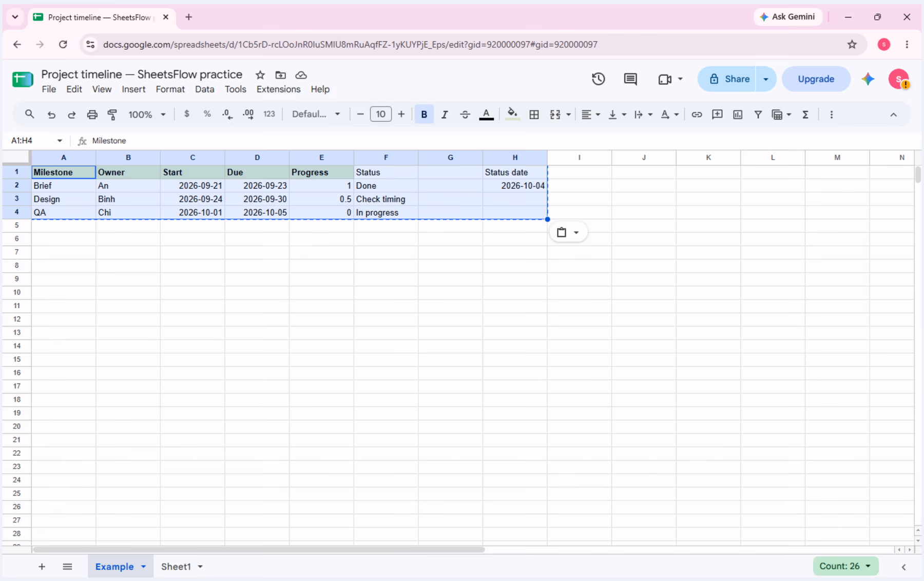Click Ask Gemini button
The width and height of the screenshot is (924, 581).
787,17
